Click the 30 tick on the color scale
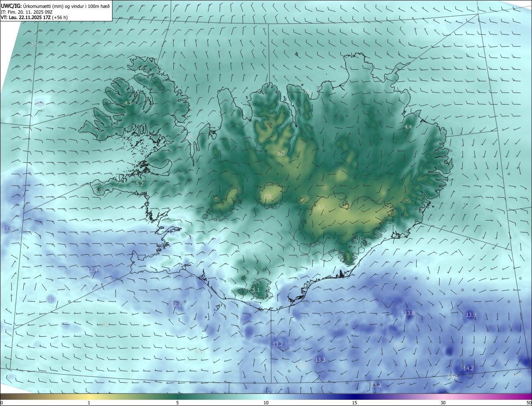This screenshot has width=532, height=406. pos(443,403)
